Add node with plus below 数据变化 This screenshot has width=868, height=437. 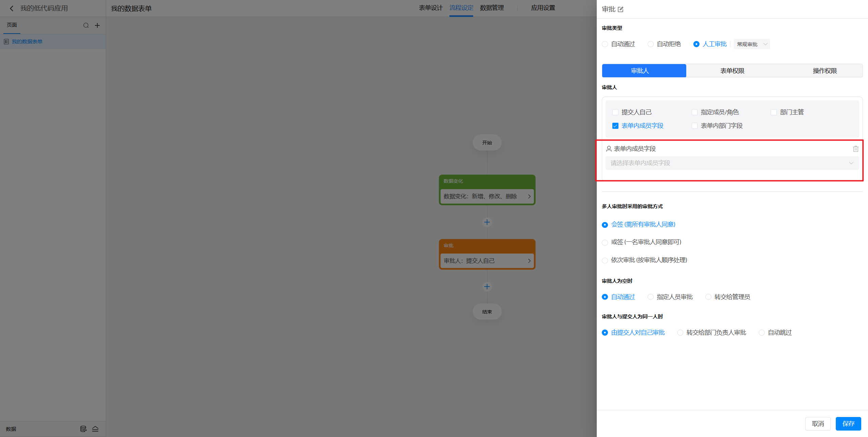pos(487,222)
